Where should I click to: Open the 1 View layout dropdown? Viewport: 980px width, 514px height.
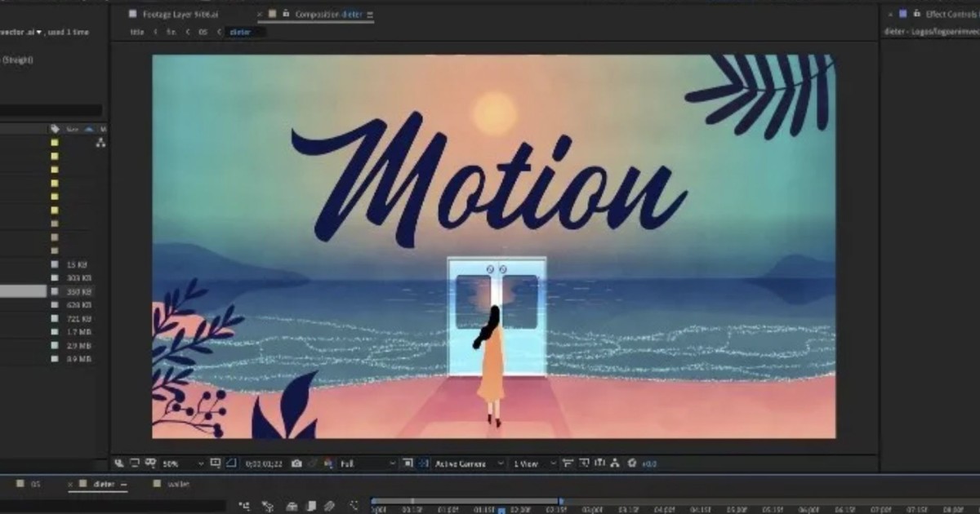pos(535,463)
